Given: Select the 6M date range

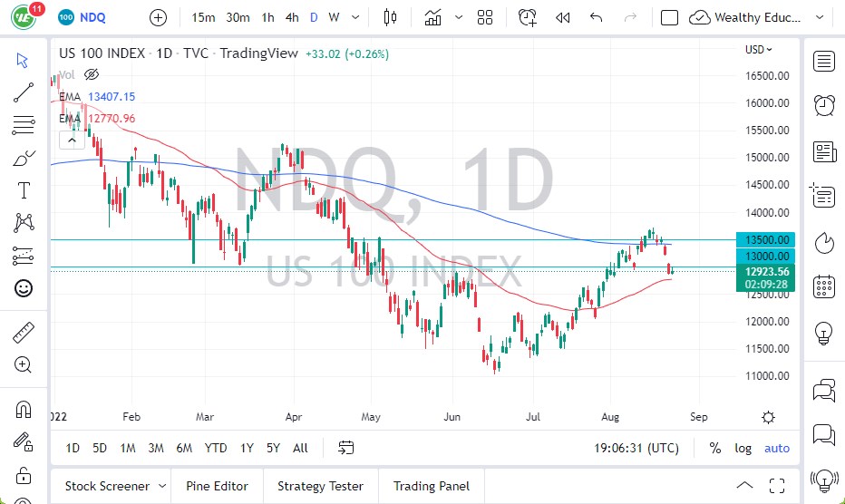Looking at the screenshot, I should click(x=184, y=448).
